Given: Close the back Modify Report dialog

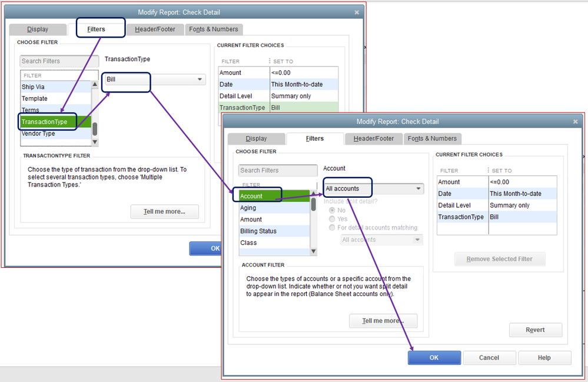Looking at the screenshot, I should click(x=357, y=12).
